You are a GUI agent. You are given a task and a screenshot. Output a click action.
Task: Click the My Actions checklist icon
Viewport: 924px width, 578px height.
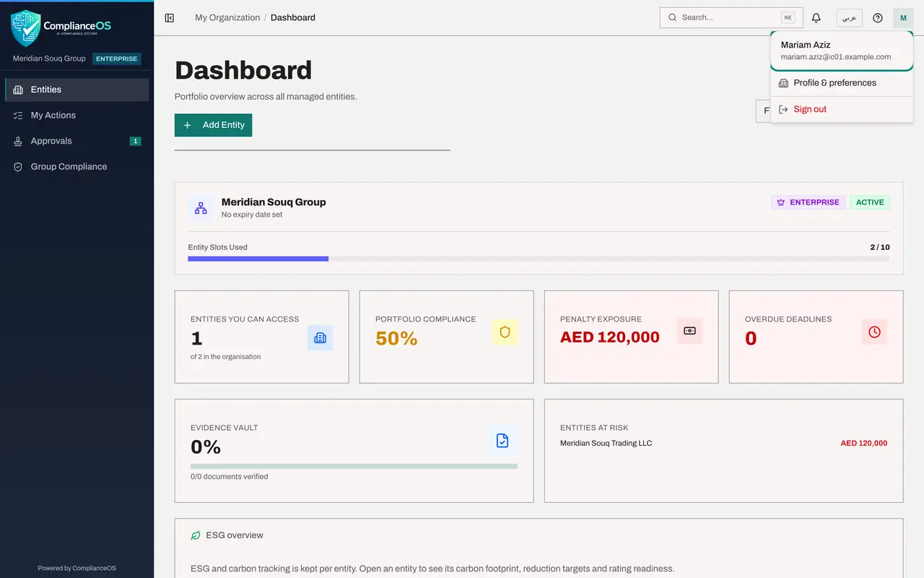(18, 116)
